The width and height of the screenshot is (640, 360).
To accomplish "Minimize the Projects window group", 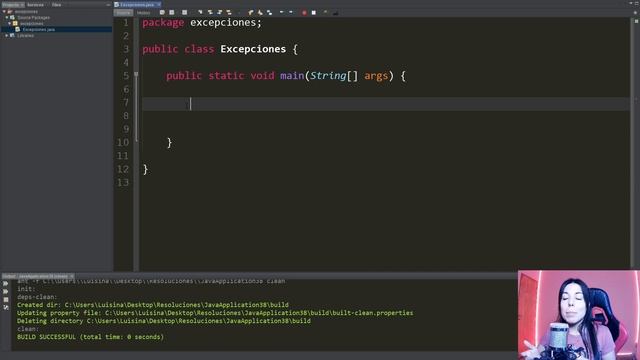I will (108, 4).
